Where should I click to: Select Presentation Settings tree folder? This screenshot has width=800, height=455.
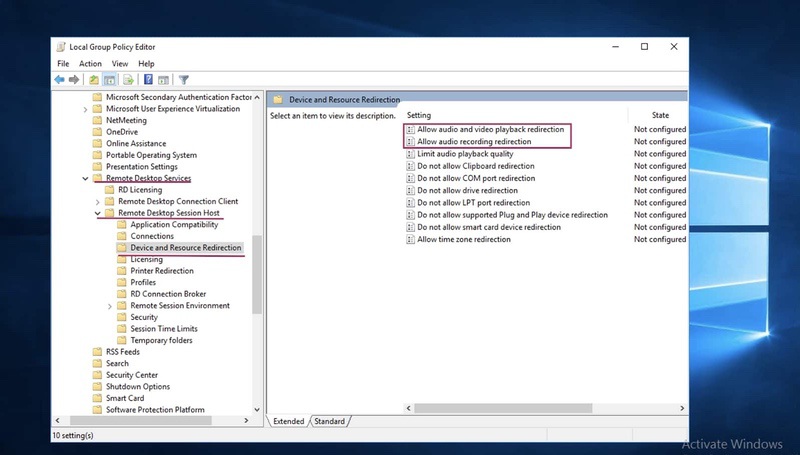[142, 167]
